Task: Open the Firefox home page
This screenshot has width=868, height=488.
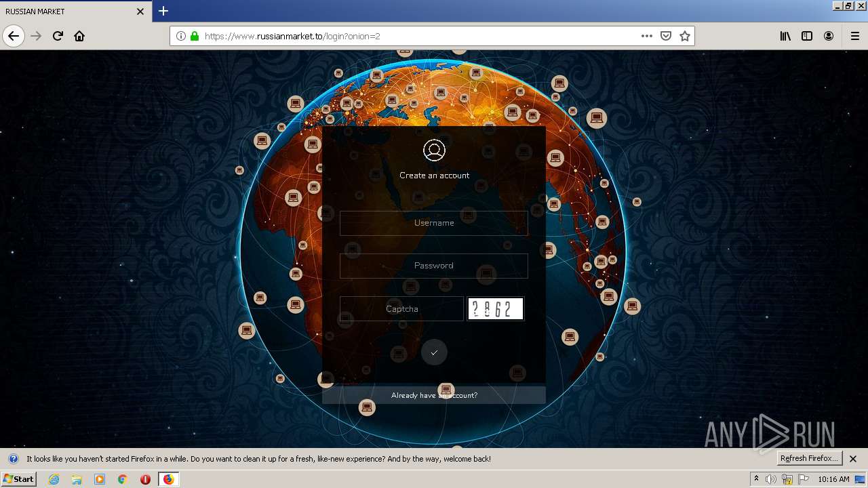Action: coord(79,36)
